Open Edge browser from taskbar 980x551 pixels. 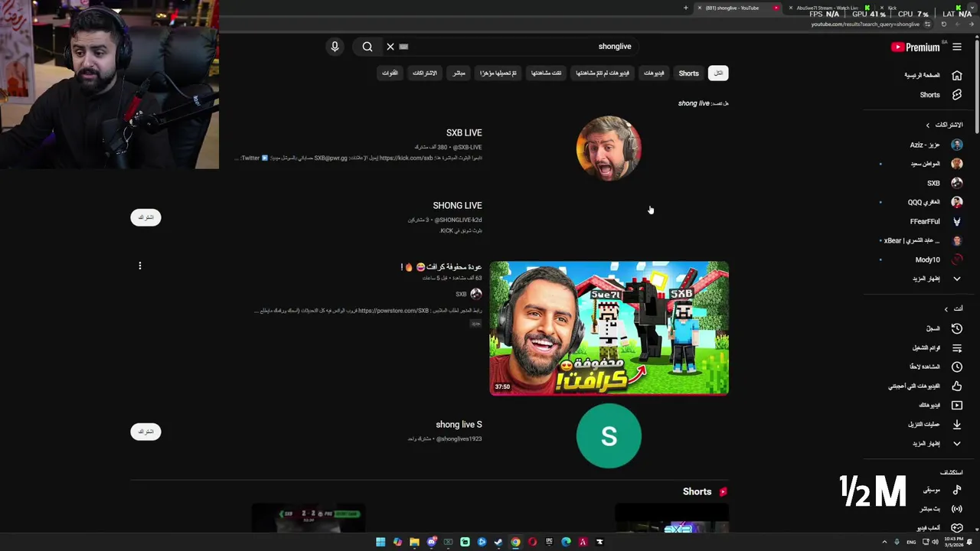coord(566,542)
